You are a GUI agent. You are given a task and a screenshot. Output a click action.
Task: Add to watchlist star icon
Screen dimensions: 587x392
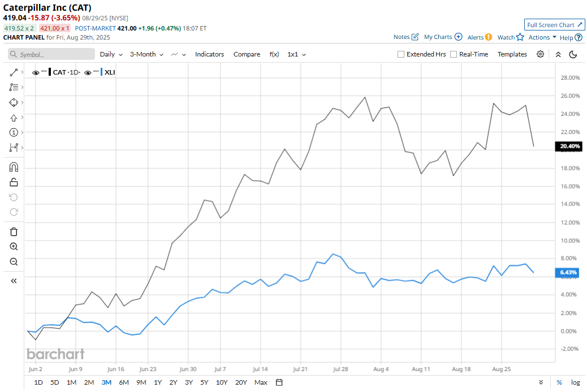pos(520,37)
